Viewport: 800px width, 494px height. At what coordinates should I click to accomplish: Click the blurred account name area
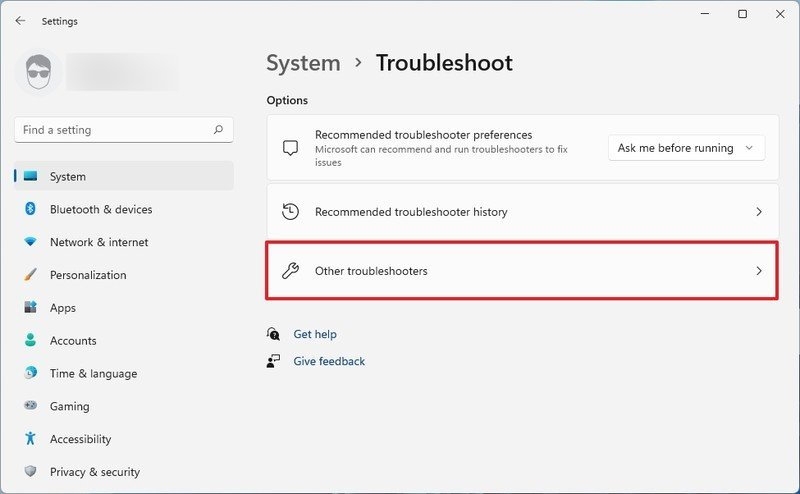point(124,72)
